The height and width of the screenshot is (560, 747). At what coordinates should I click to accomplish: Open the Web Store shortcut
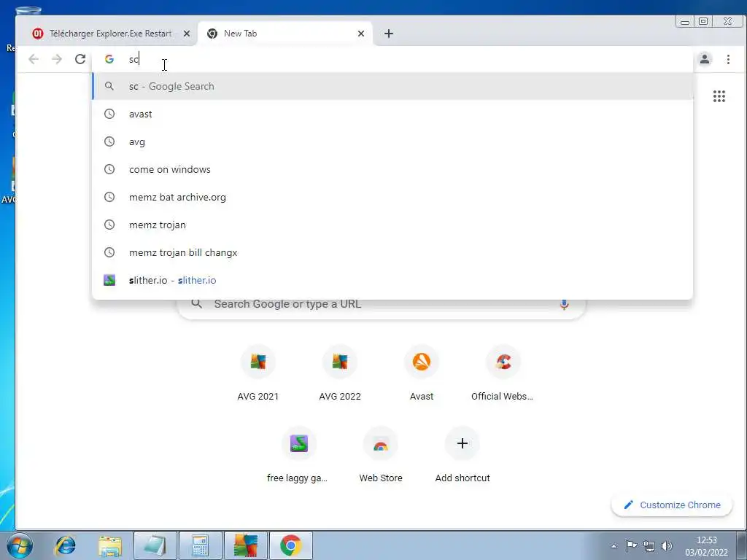pos(381,456)
